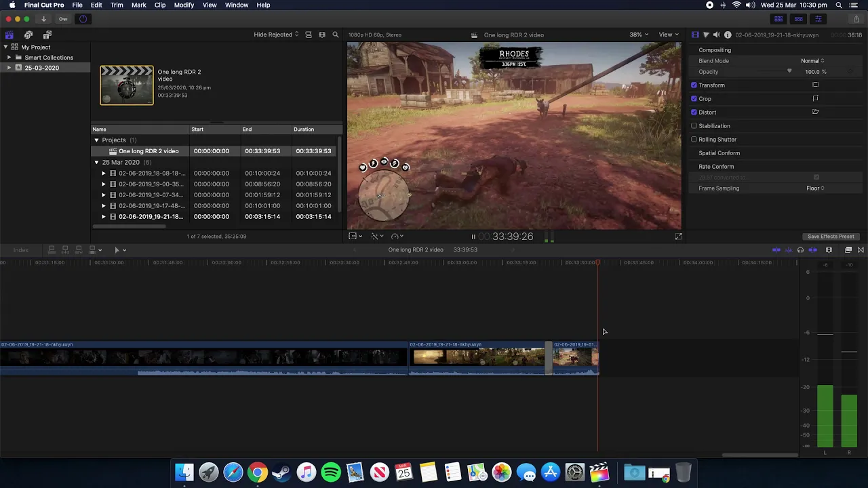The height and width of the screenshot is (488, 868).
Task: Show or hide the Inspector
Action: click(x=818, y=19)
